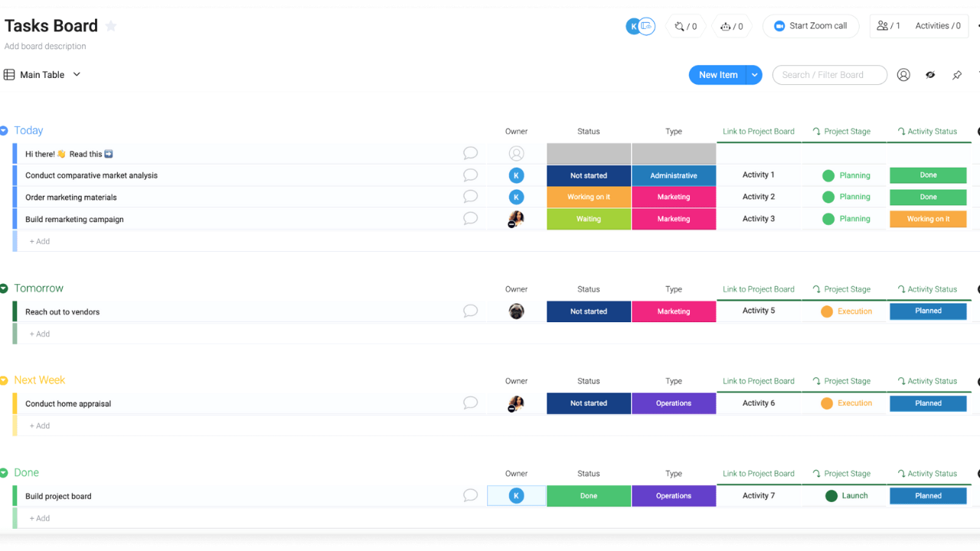
Task: Open Reach out to vendors item
Action: pyautogui.click(x=62, y=312)
